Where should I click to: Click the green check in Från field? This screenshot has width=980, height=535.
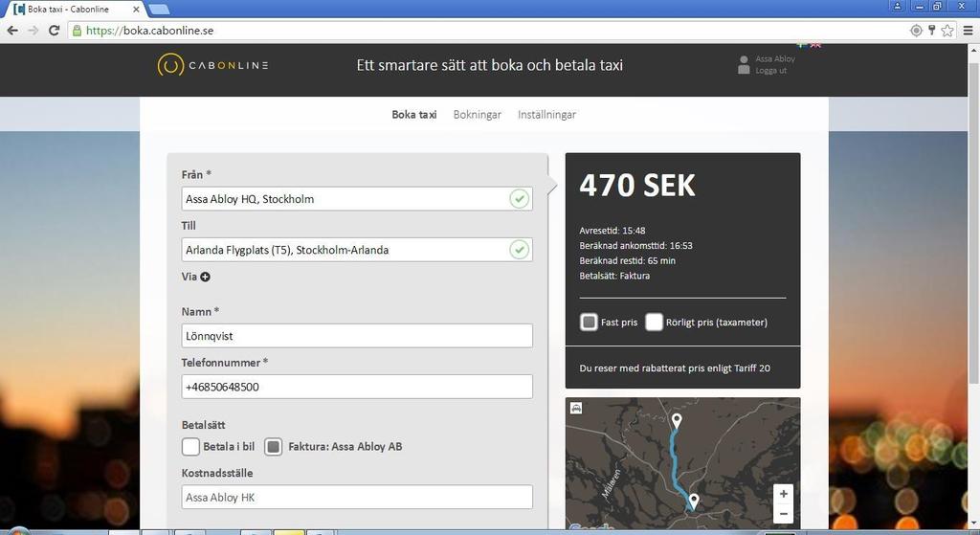coord(519,199)
